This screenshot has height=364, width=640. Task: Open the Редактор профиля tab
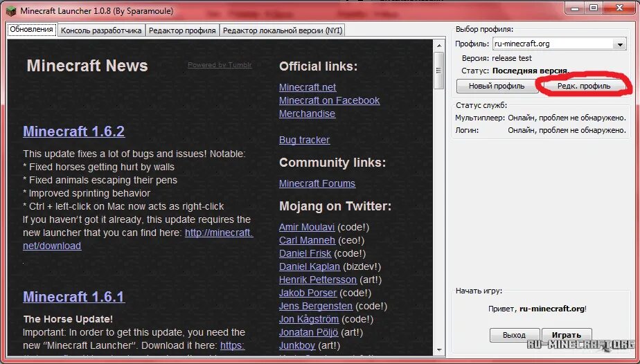tap(182, 30)
